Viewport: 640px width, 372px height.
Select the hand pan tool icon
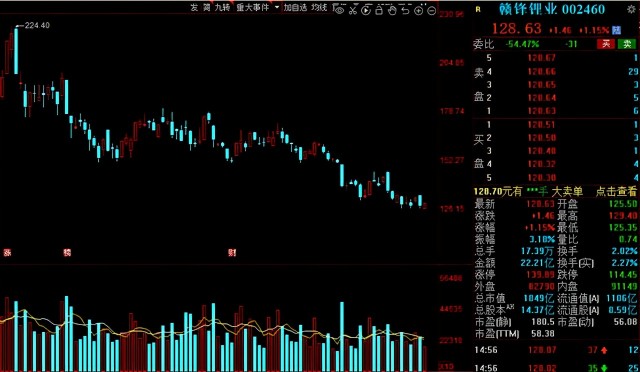[392, 11]
